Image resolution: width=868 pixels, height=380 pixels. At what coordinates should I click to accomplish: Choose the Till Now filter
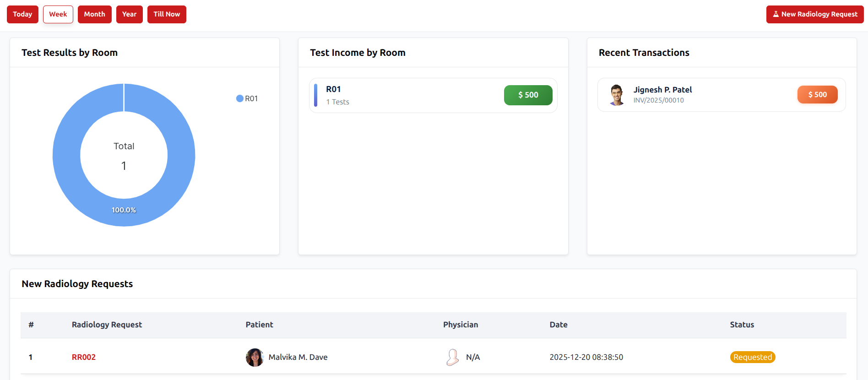[167, 14]
